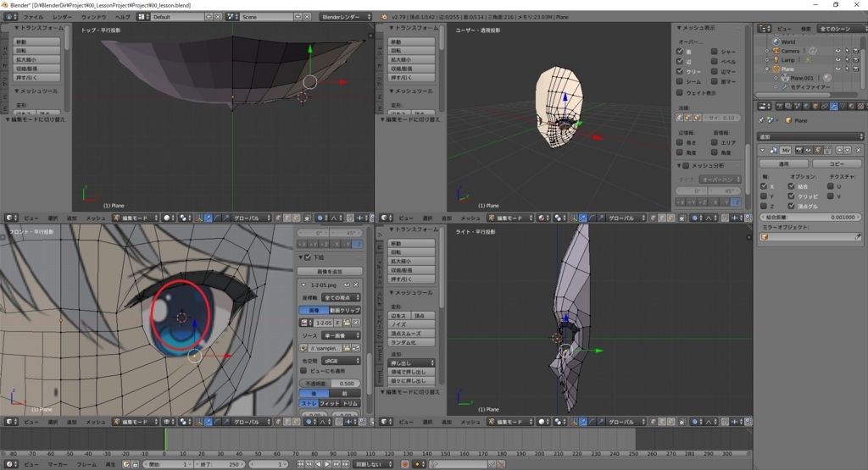Open the ウィンドウ menu
Image resolution: width=868 pixels, height=470 pixels.
pos(94,16)
